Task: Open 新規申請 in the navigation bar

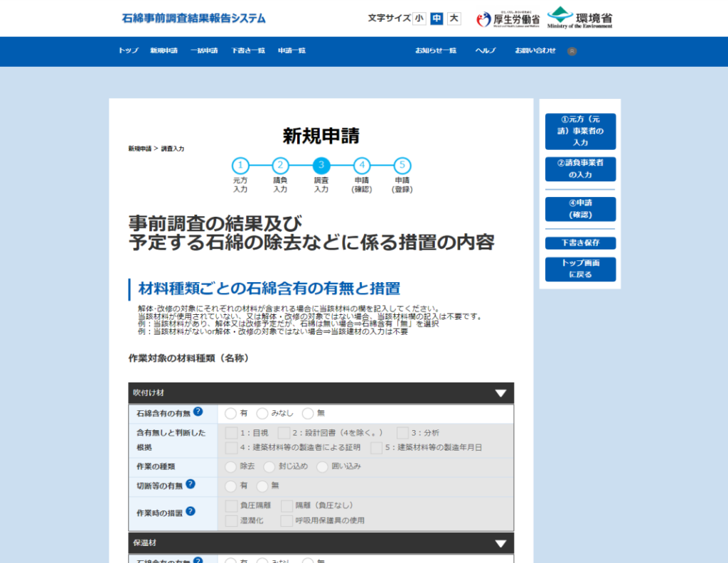Action: 164,51
